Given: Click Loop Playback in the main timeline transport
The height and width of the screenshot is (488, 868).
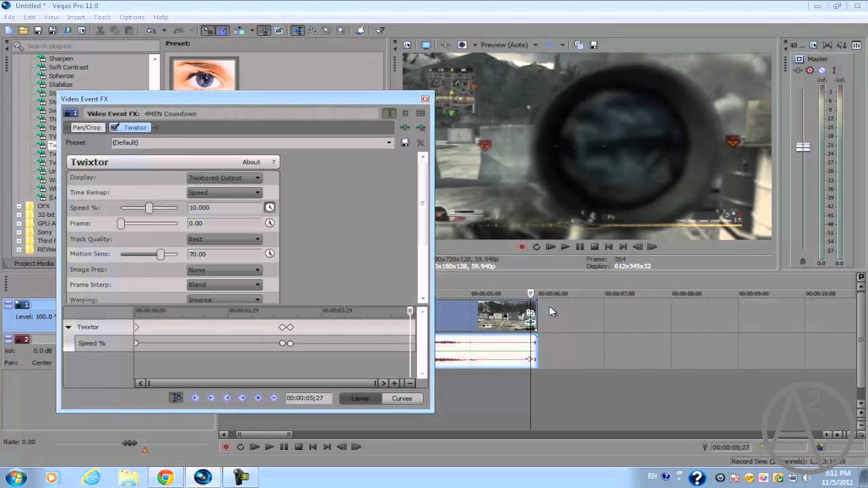Looking at the screenshot, I should [x=240, y=447].
